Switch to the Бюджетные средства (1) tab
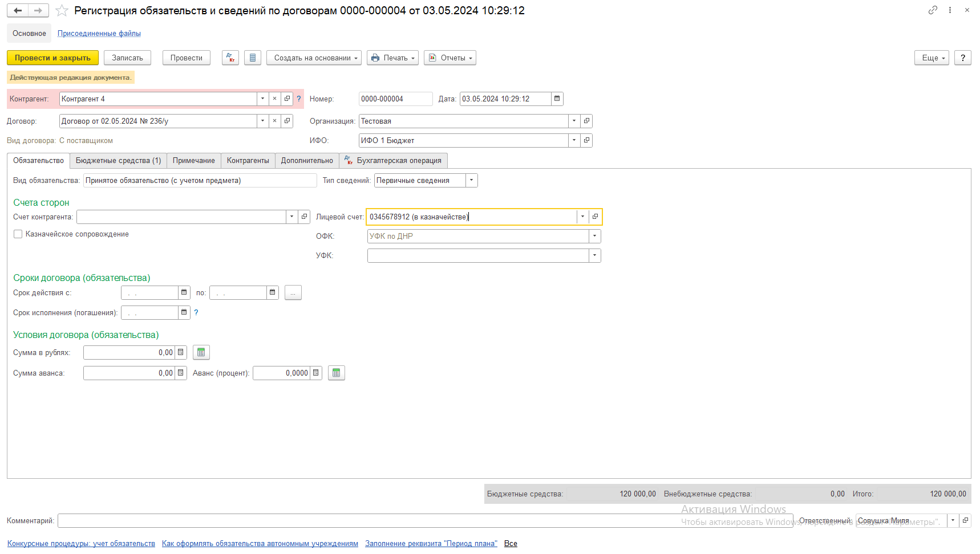980x554 pixels. coord(119,161)
